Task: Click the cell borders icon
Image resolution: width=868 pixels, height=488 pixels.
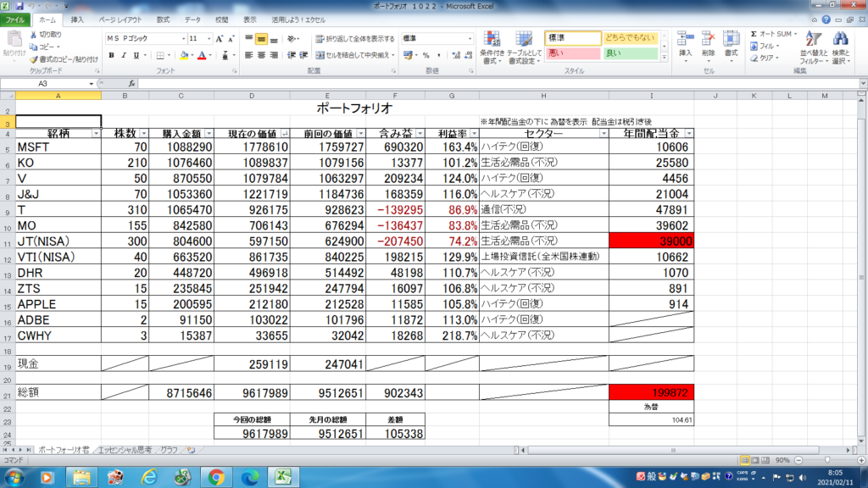Action: pos(160,55)
